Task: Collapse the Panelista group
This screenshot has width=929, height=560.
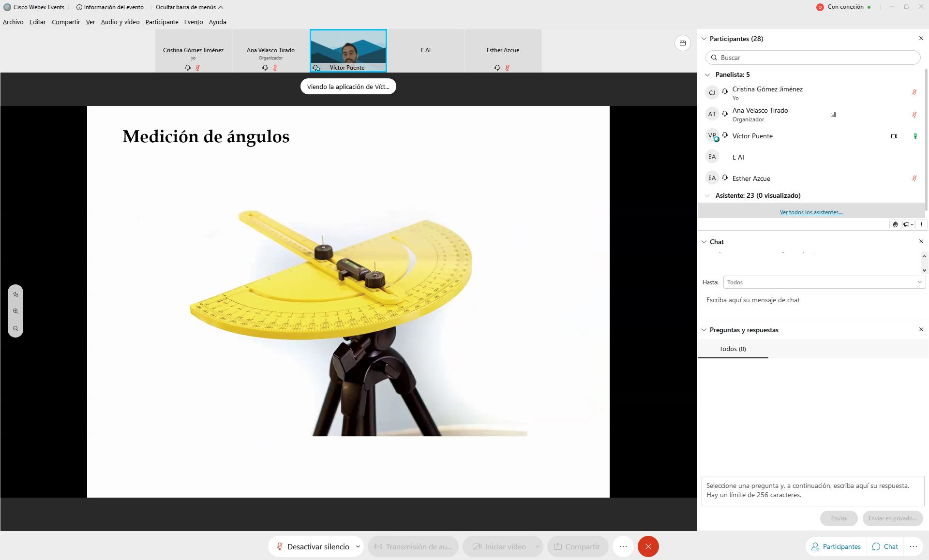Action: (x=707, y=75)
